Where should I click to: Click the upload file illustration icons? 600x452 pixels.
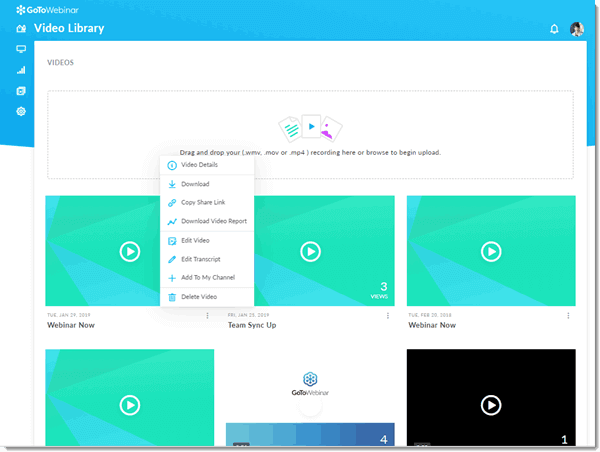click(310, 128)
